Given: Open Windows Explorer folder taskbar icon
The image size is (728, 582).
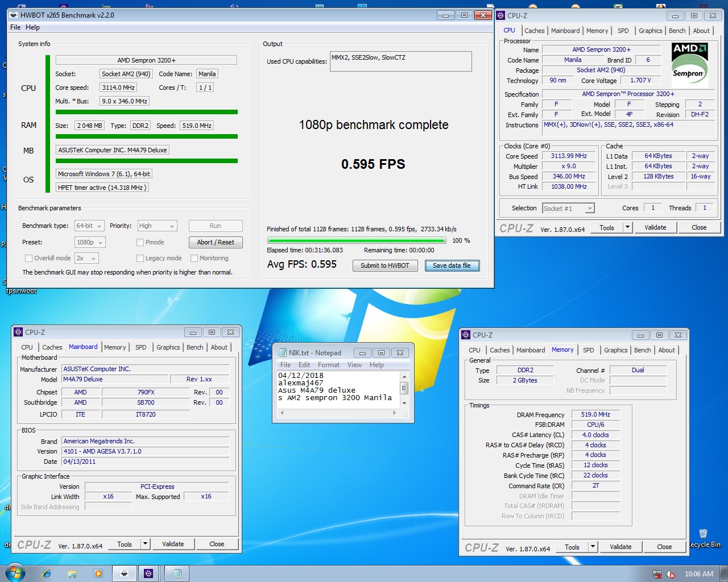Looking at the screenshot, I should point(72,573).
